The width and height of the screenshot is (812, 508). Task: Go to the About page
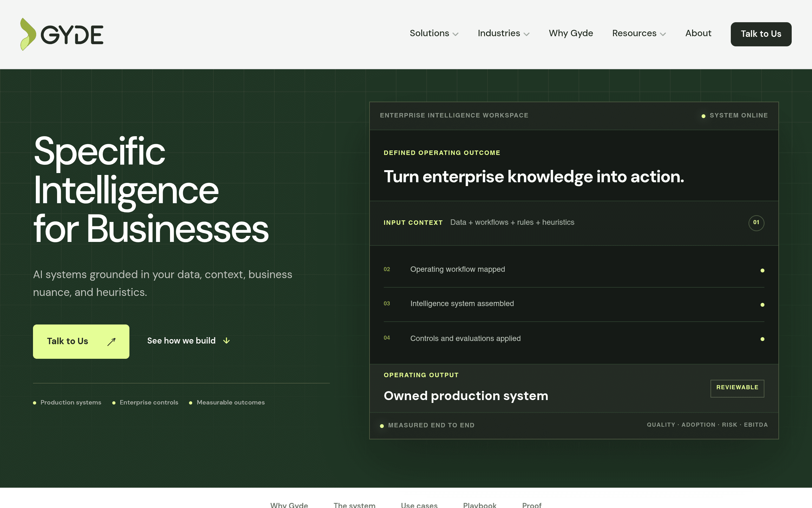[x=698, y=33]
